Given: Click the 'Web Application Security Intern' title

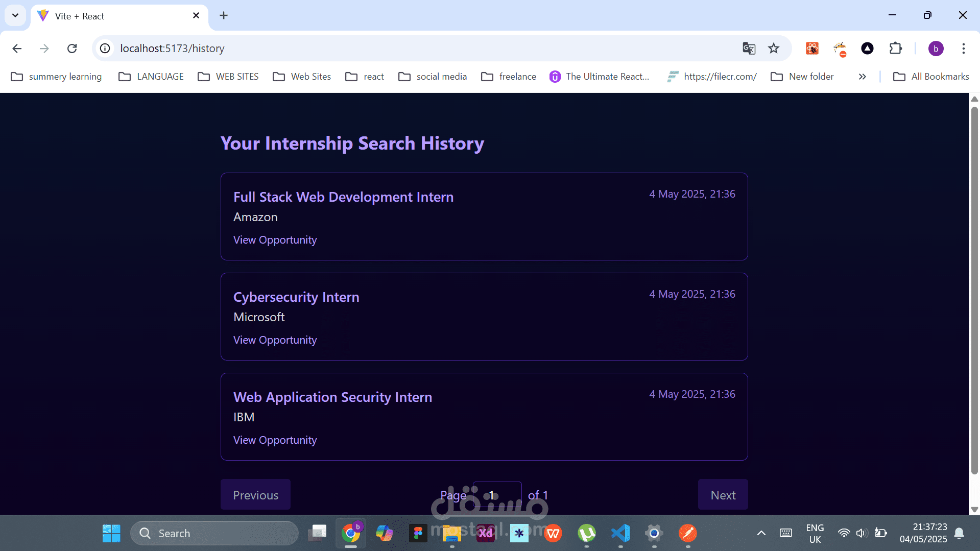Looking at the screenshot, I should pyautogui.click(x=333, y=397).
